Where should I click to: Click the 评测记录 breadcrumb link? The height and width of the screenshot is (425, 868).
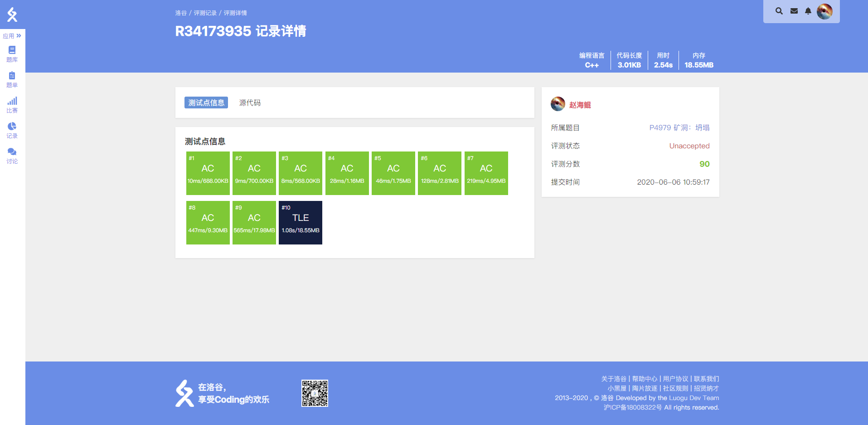[205, 13]
